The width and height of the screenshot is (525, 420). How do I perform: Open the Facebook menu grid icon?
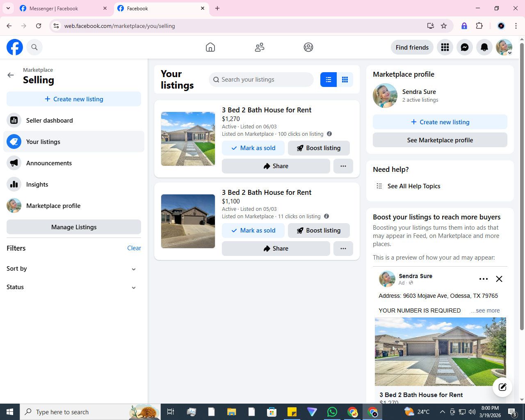(445, 47)
